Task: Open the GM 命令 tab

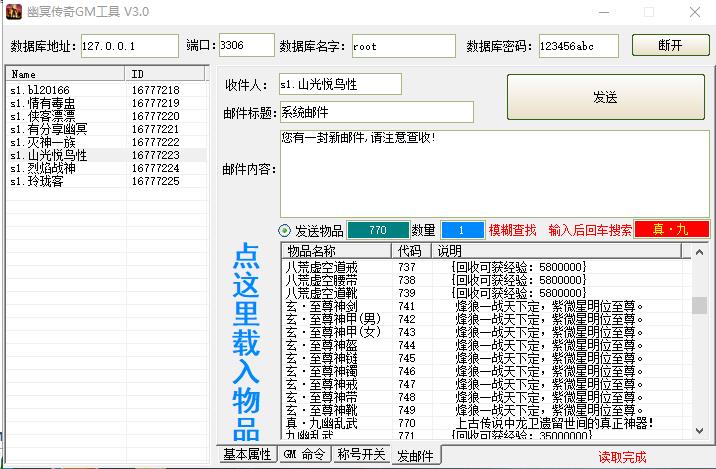Action: [304, 455]
